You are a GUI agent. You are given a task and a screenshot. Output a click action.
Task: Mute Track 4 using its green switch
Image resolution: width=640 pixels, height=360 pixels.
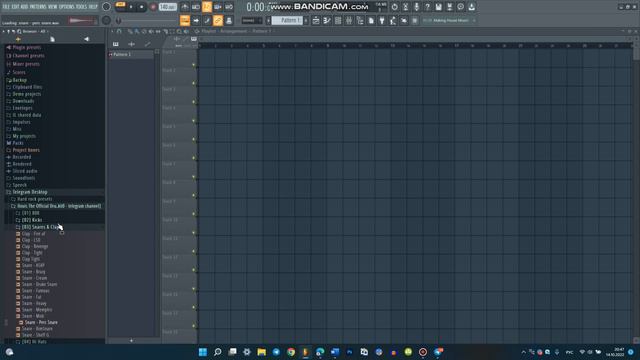coord(193,121)
